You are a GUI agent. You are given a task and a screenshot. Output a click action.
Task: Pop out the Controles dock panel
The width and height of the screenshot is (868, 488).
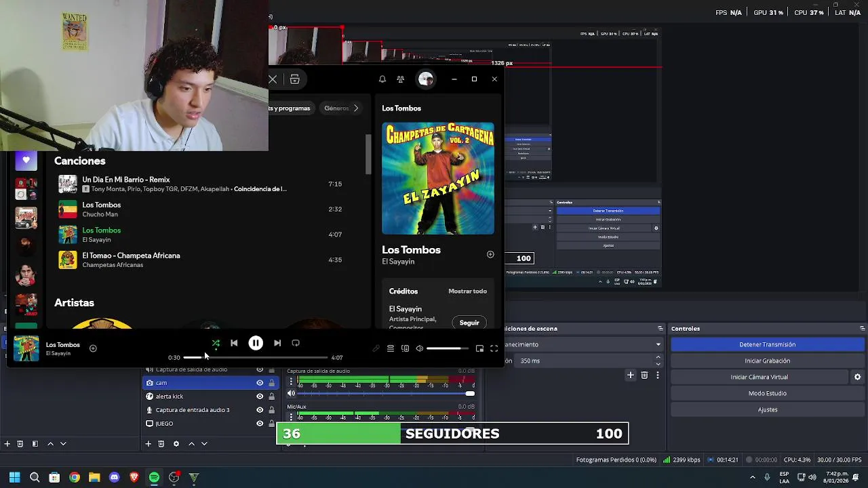click(x=863, y=329)
